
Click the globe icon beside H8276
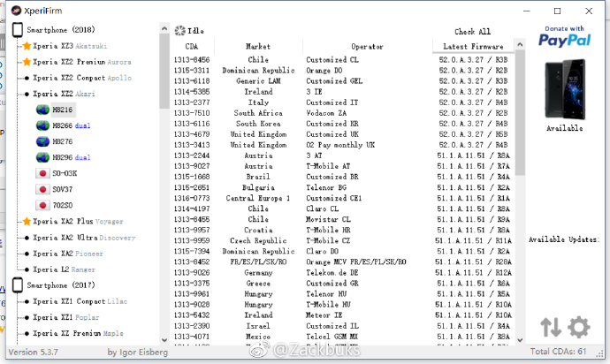point(42,141)
